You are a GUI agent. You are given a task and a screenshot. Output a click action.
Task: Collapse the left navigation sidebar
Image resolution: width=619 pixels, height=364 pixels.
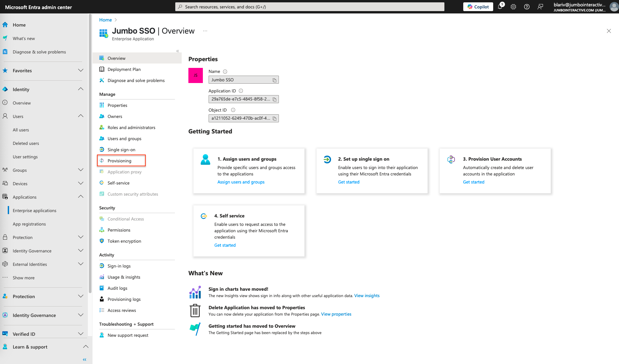pyautogui.click(x=84, y=360)
